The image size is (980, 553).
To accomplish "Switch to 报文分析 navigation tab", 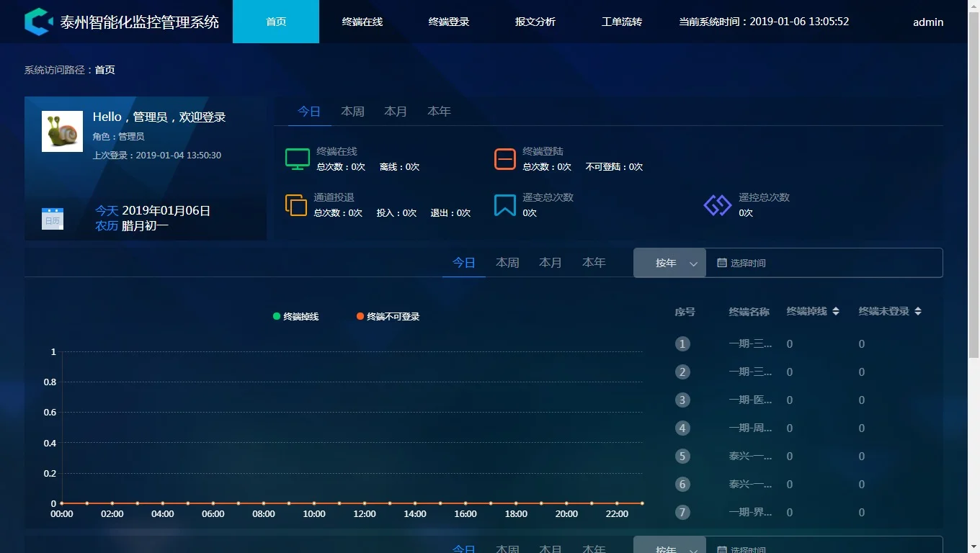I will (x=535, y=22).
